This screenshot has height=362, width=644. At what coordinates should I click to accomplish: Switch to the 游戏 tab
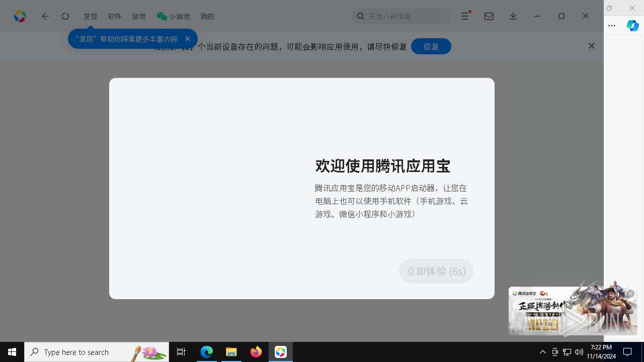point(139,16)
